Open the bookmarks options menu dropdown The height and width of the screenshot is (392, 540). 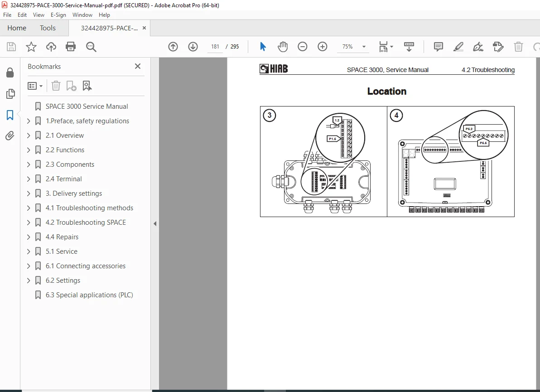(x=35, y=86)
